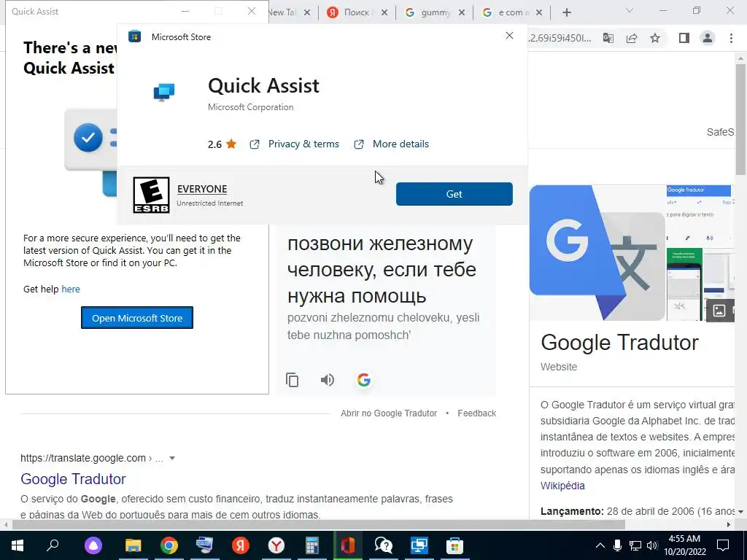Open the Chrome three-dot menu
This screenshot has height=560, width=747.
731,38
